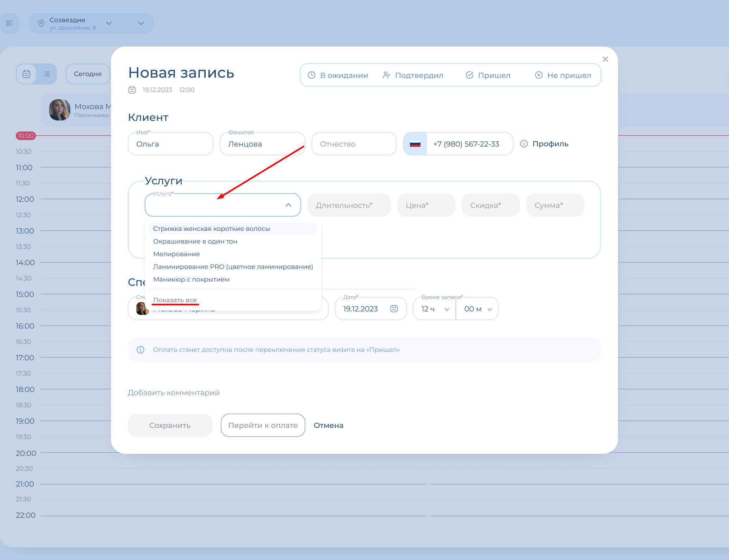
Task: Set status to Пришел
Action: point(488,75)
